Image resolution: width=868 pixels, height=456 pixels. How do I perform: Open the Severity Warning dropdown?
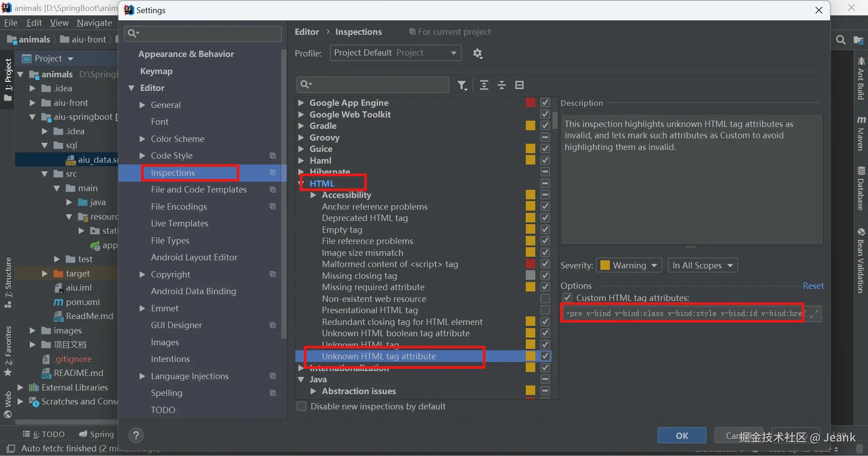point(629,265)
